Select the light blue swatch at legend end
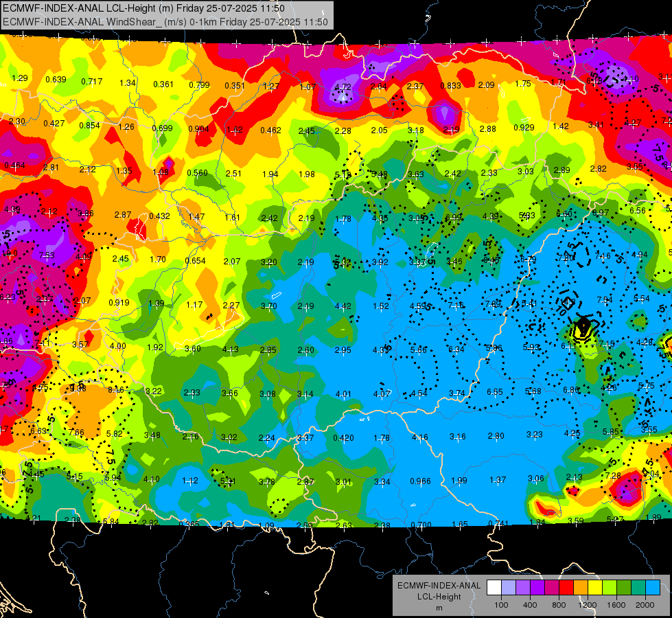The height and width of the screenshot is (618, 672). click(x=652, y=587)
